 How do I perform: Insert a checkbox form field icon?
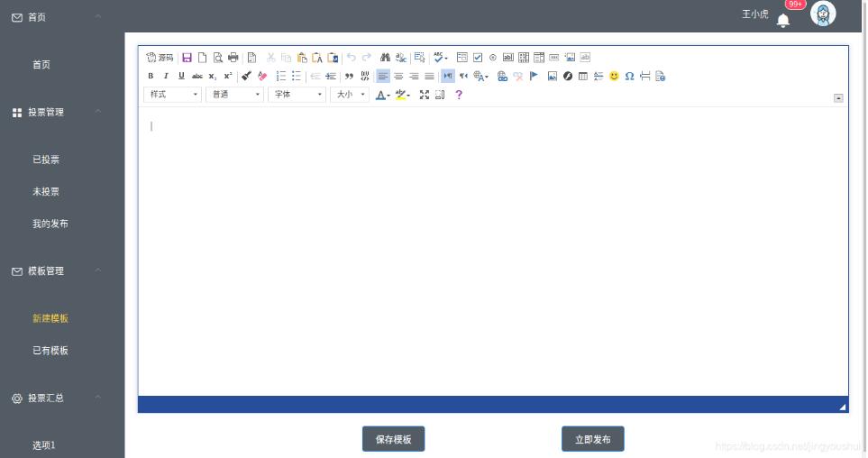[478, 58]
